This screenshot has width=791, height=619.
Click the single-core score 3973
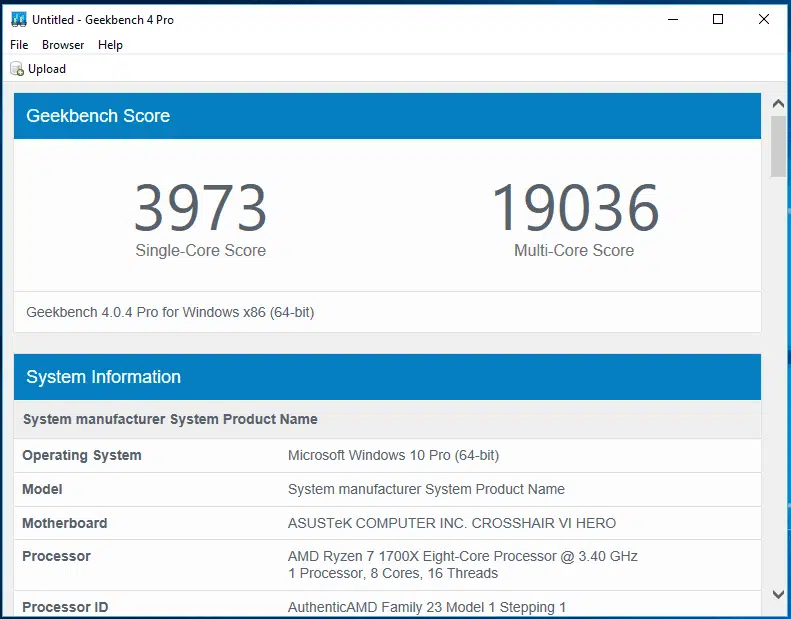[x=200, y=208]
